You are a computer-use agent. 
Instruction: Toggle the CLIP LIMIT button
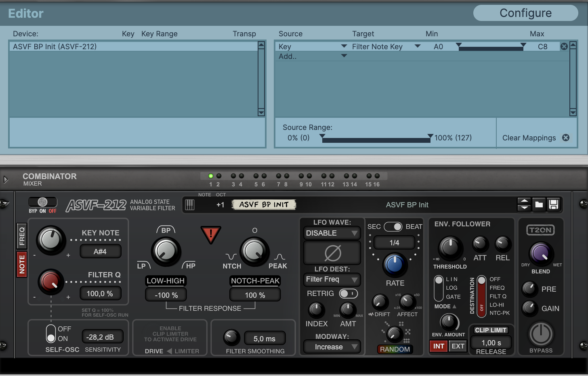[x=491, y=330]
